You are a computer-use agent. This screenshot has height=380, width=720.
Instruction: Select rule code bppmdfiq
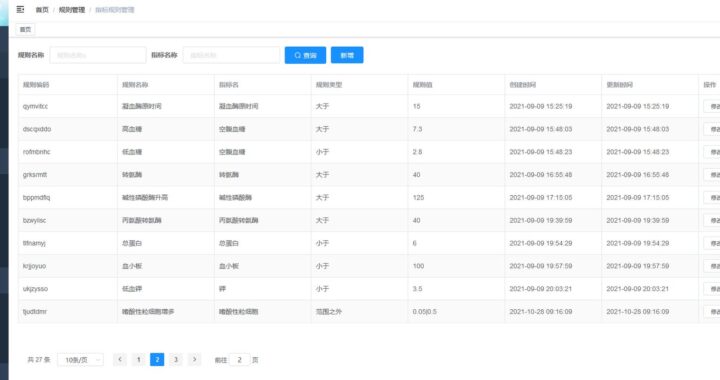(36, 197)
